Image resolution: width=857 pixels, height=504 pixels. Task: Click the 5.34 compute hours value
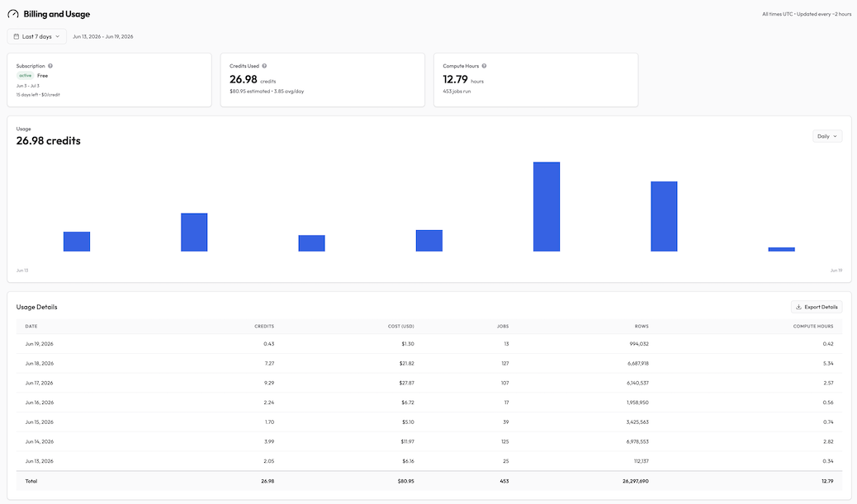(828, 364)
